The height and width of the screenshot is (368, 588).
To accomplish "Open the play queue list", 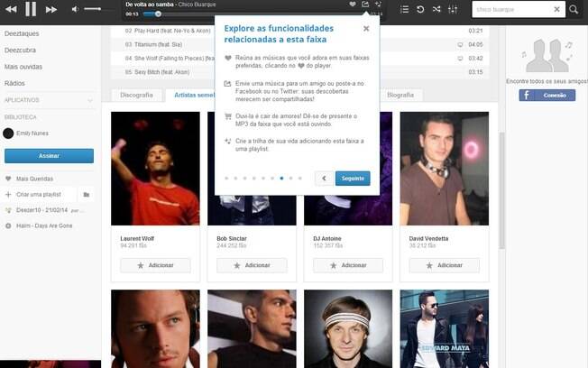I will click(404, 9).
